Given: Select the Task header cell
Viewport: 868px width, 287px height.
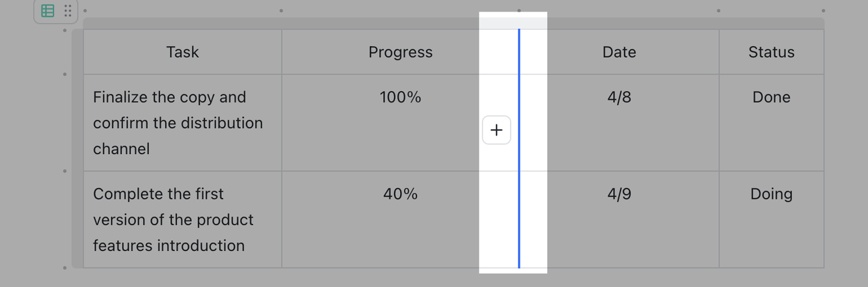Looking at the screenshot, I should [182, 52].
